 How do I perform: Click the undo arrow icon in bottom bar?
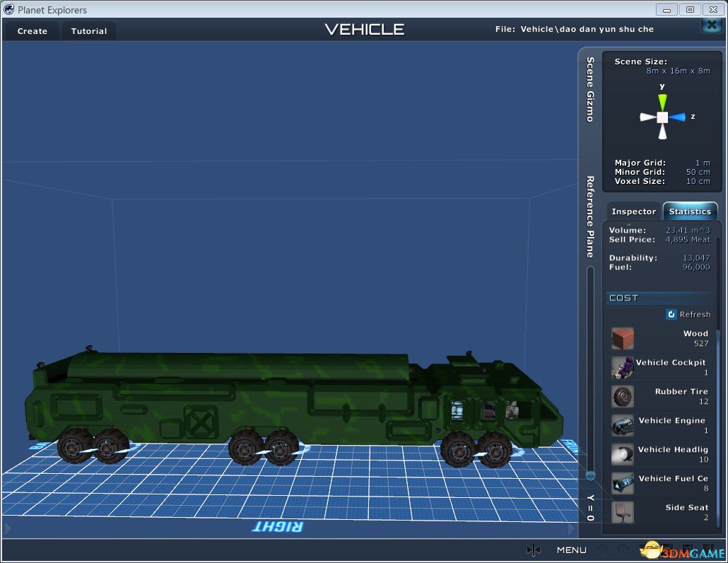point(602,550)
